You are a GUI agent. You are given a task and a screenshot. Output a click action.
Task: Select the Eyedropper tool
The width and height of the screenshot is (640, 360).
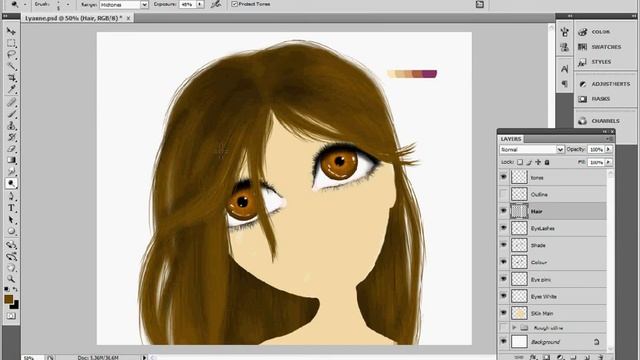coord(11,89)
